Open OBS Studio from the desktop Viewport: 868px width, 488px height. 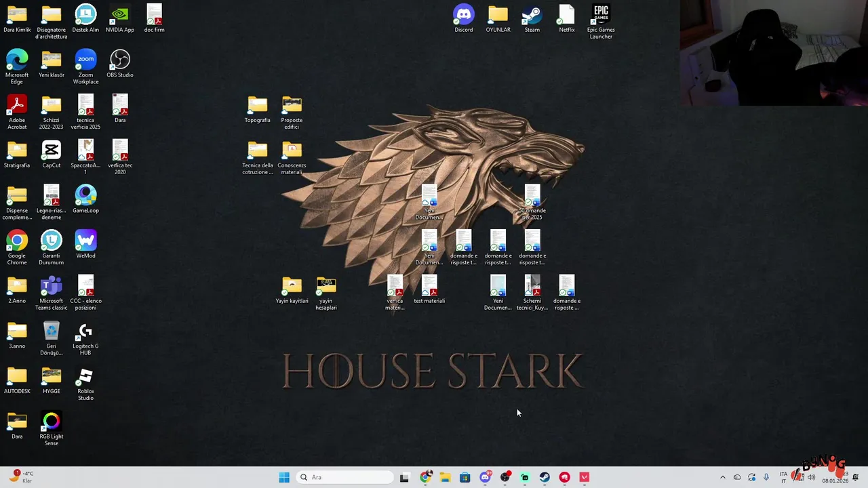click(x=120, y=64)
